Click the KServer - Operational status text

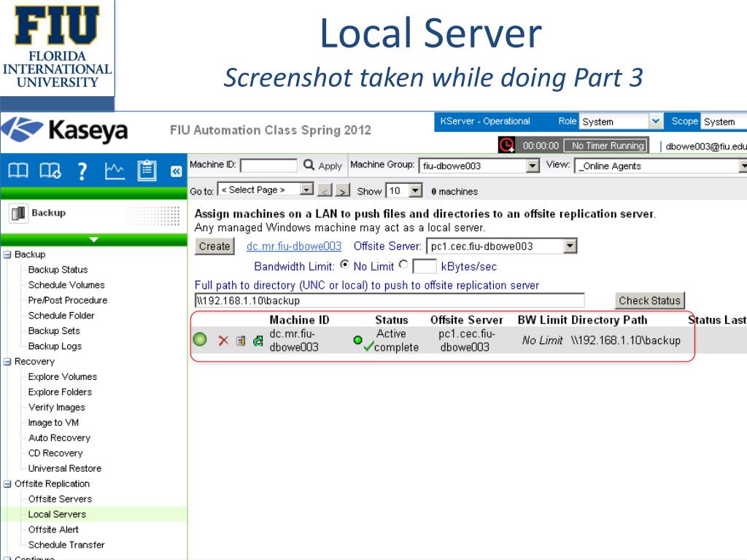pyautogui.click(x=485, y=122)
